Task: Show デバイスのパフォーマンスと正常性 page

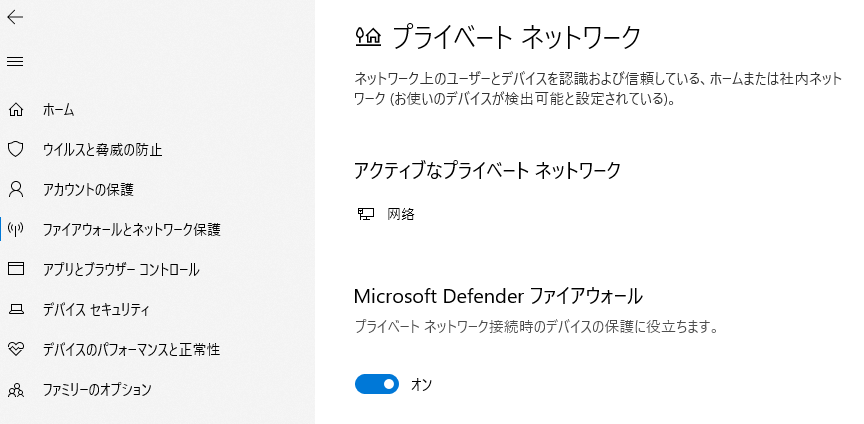Action: tap(131, 349)
